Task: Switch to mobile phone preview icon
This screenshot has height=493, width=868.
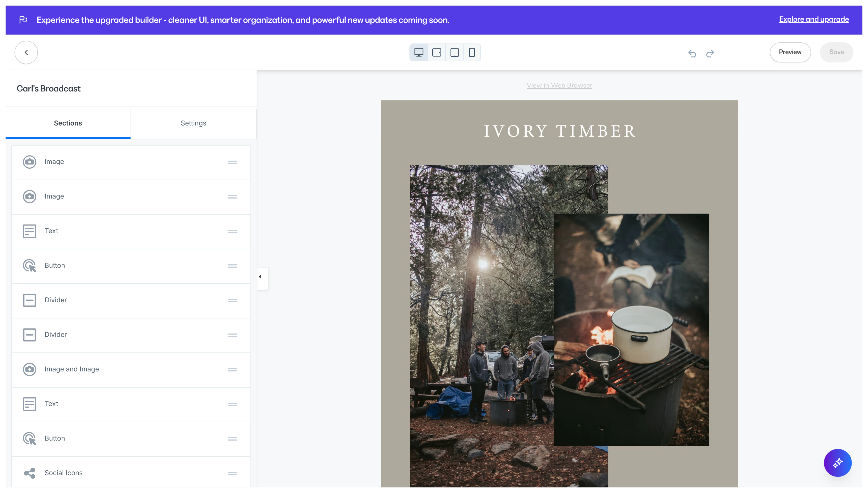Action: 472,52
